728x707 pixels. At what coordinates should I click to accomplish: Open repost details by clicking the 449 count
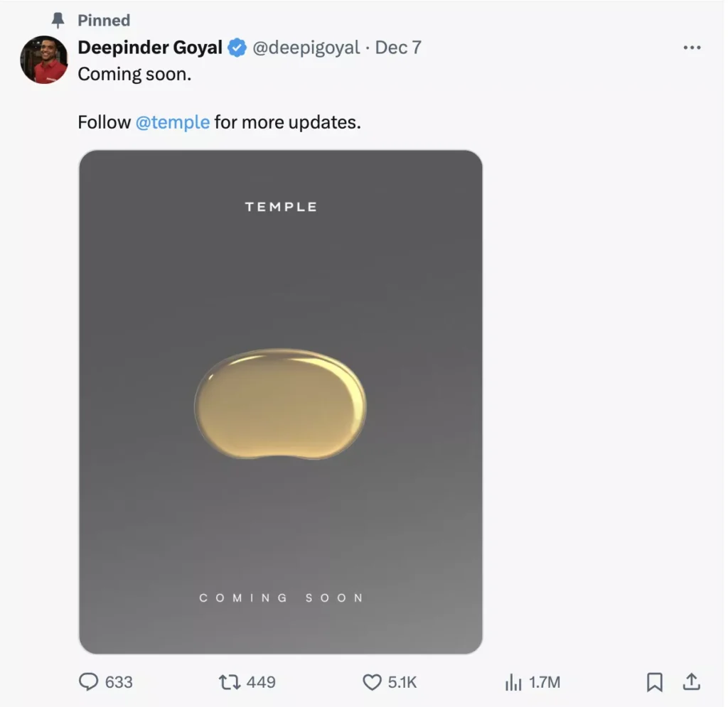click(262, 683)
